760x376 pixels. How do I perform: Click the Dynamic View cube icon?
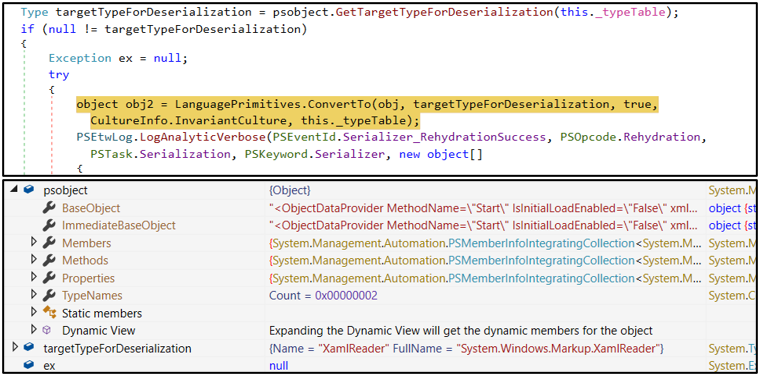47,329
